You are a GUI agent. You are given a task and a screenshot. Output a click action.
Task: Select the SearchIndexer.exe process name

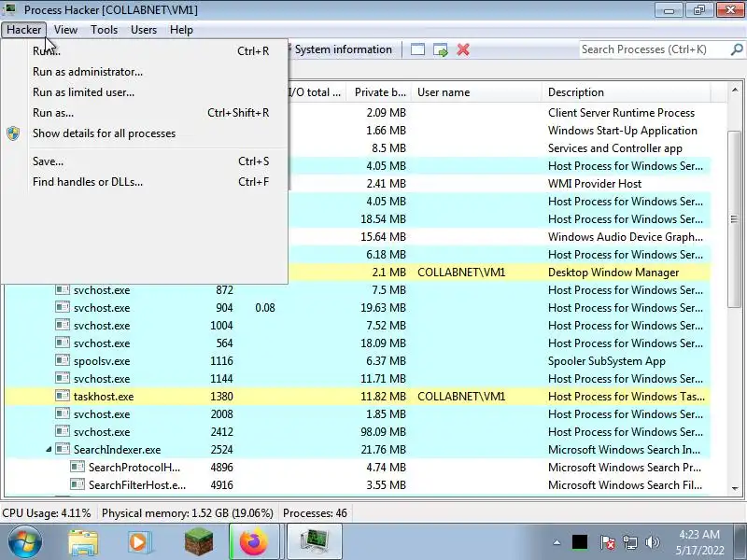pyautogui.click(x=118, y=450)
